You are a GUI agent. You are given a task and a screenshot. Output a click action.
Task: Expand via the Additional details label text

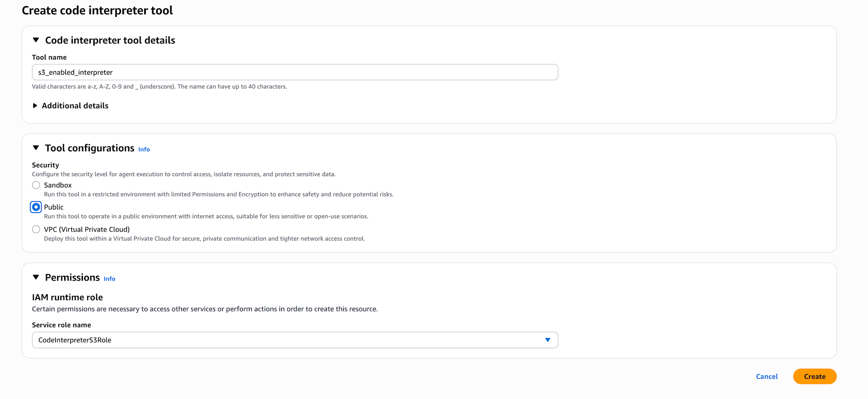click(x=75, y=106)
